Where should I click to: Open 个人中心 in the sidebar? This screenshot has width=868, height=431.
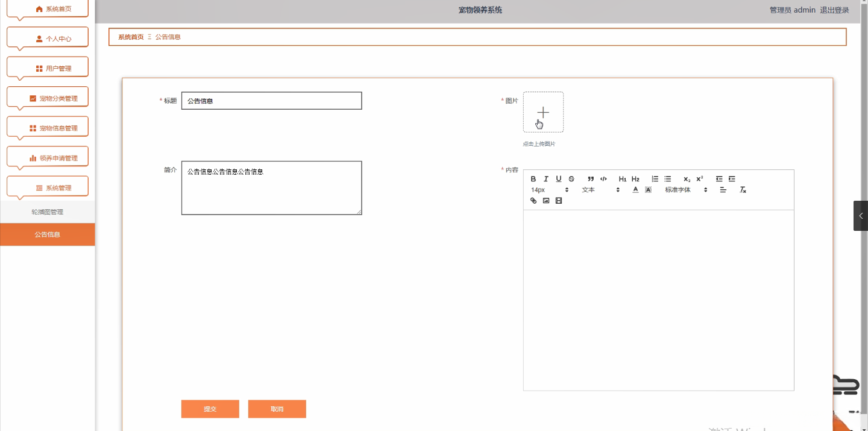click(48, 39)
